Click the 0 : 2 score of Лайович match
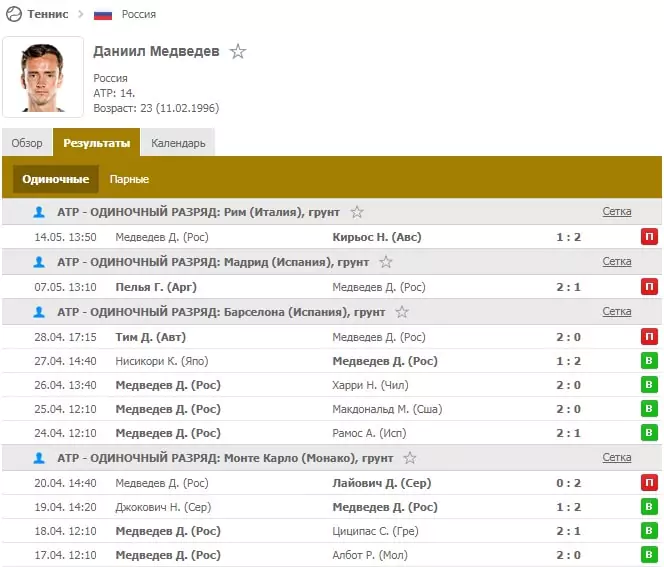The width and height of the screenshot is (664, 567). tap(568, 483)
